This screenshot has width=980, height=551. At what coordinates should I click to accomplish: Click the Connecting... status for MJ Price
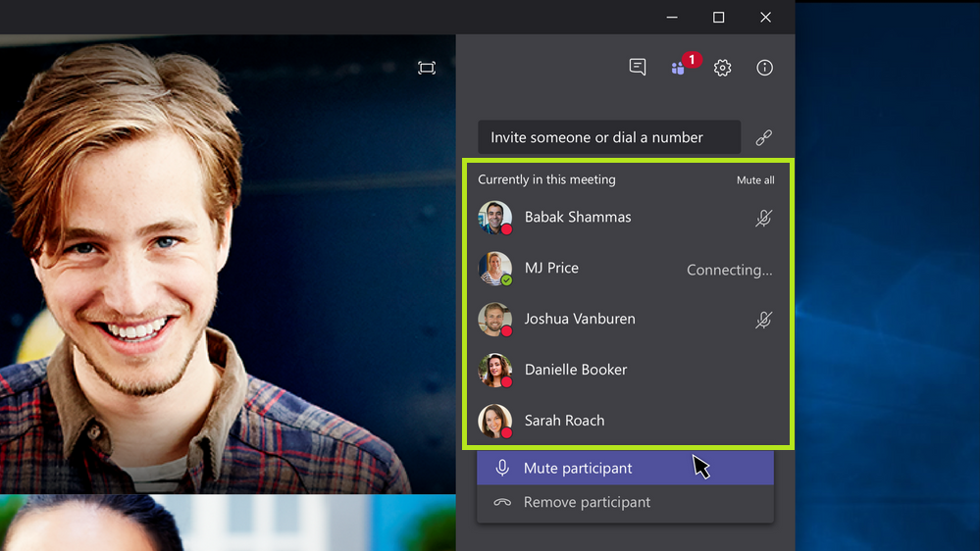click(x=730, y=270)
